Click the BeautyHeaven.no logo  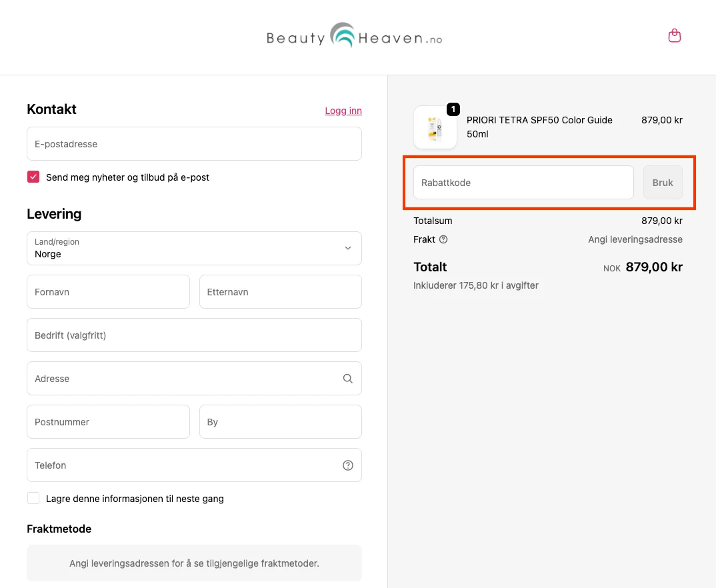pos(354,37)
